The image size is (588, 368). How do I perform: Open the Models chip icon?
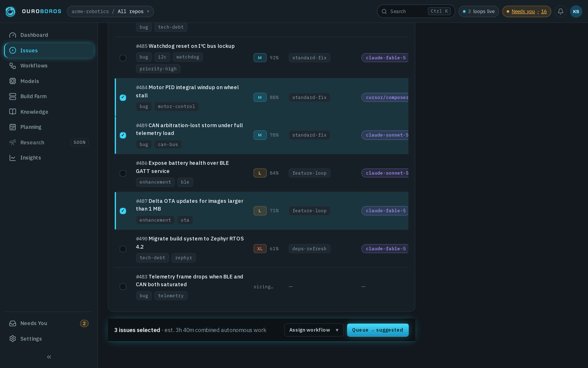(x=13, y=81)
